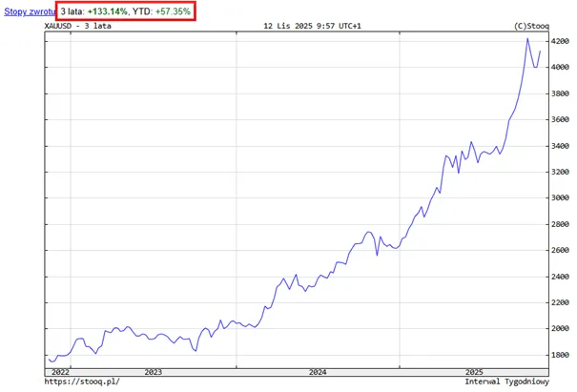577x392 pixels.
Task: Click the 3000 price axis label
Action: pos(560,198)
